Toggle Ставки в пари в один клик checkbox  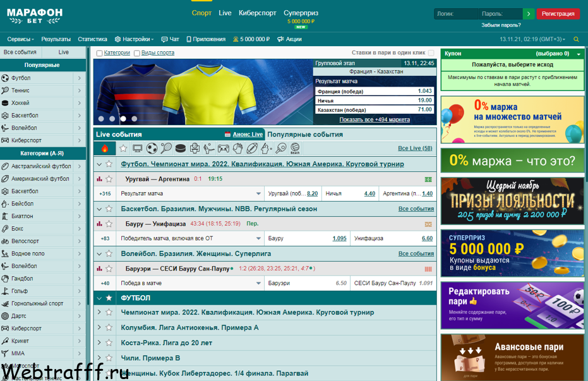[431, 53]
